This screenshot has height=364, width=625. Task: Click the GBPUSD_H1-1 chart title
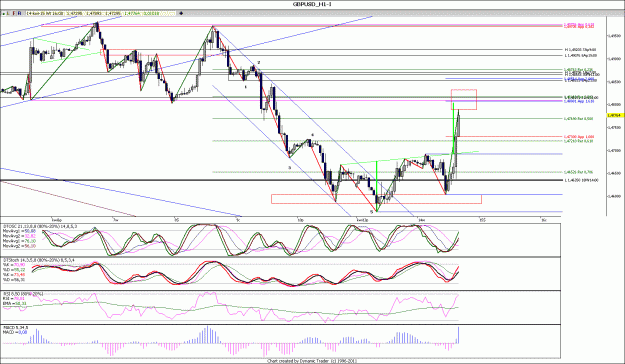[312, 4]
